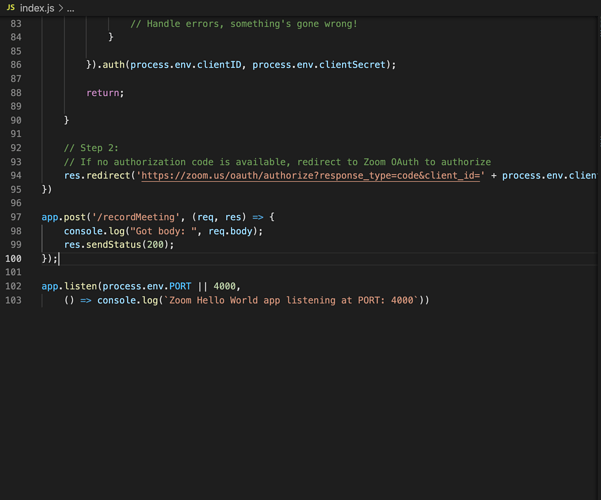This screenshot has height=500, width=601.
Task: Click the JS file icon in breadcrumb
Action: tap(11, 8)
